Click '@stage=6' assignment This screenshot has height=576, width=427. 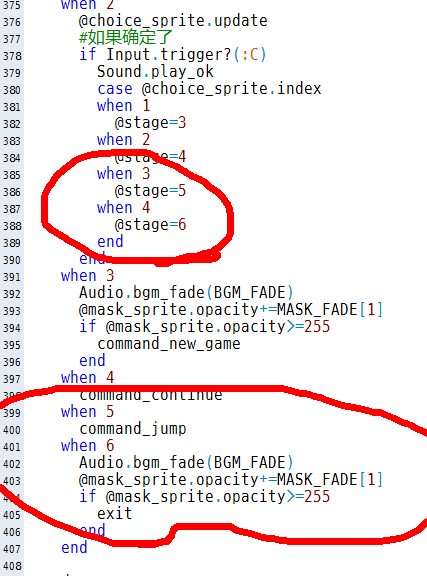click(x=150, y=225)
